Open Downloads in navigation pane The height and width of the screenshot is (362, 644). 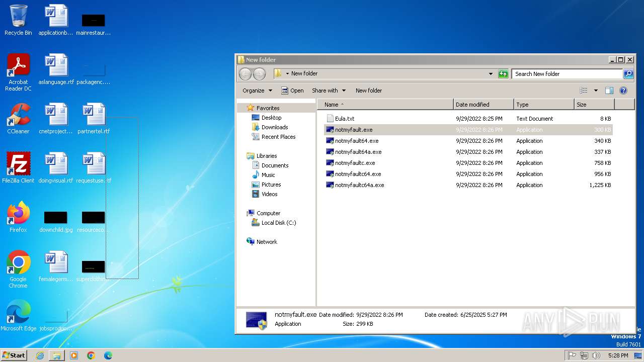pyautogui.click(x=274, y=127)
